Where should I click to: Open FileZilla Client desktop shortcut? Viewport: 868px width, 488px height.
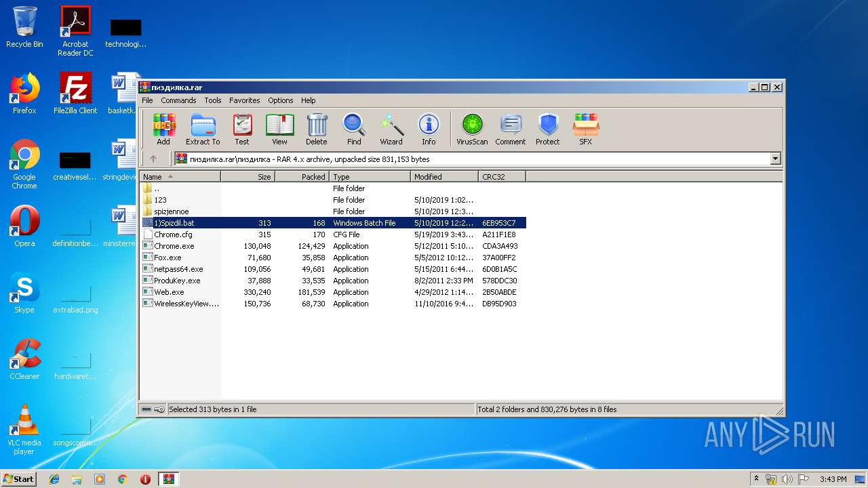coord(75,94)
